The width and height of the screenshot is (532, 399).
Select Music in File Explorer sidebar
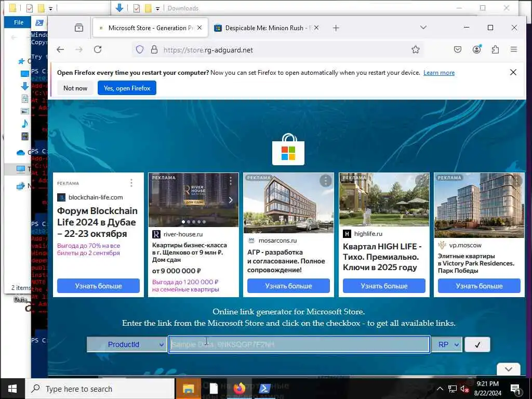point(25,124)
